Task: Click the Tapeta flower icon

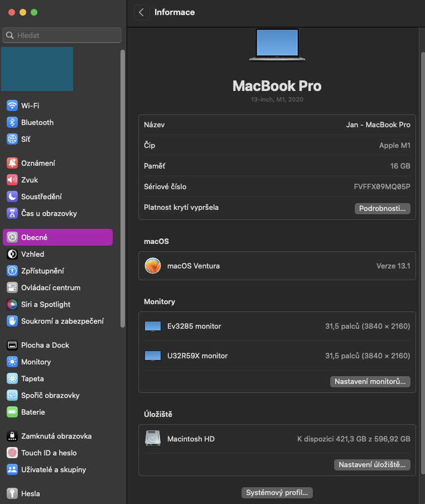Action: click(x=12, y=378)
